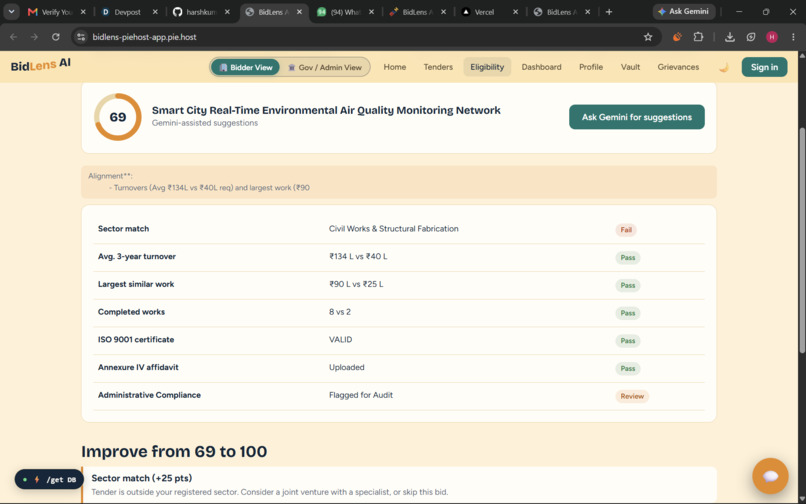Screen dimensions: 806x504
Task: Bookmark this page with star icon
Action: [648, 37]
